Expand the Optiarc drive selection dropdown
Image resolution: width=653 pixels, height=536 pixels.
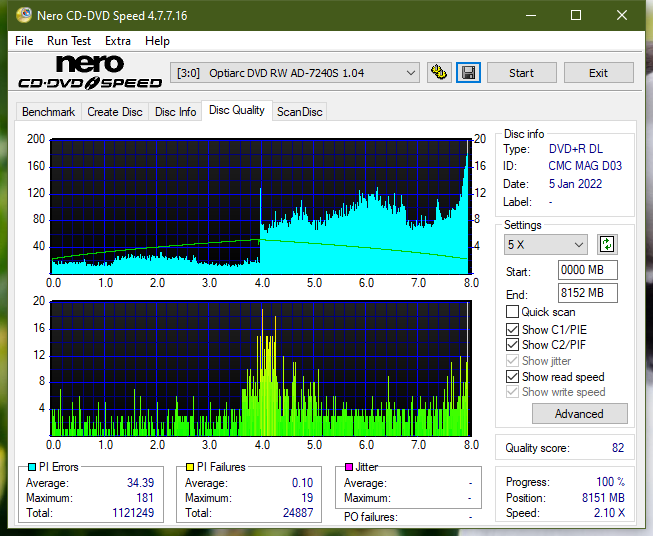(295, 73)
